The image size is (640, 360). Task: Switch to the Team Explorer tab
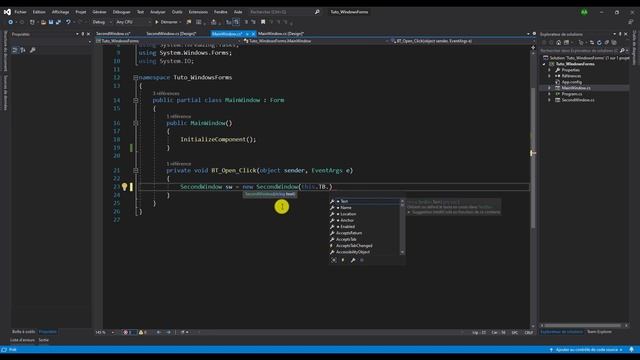(599, 332)
